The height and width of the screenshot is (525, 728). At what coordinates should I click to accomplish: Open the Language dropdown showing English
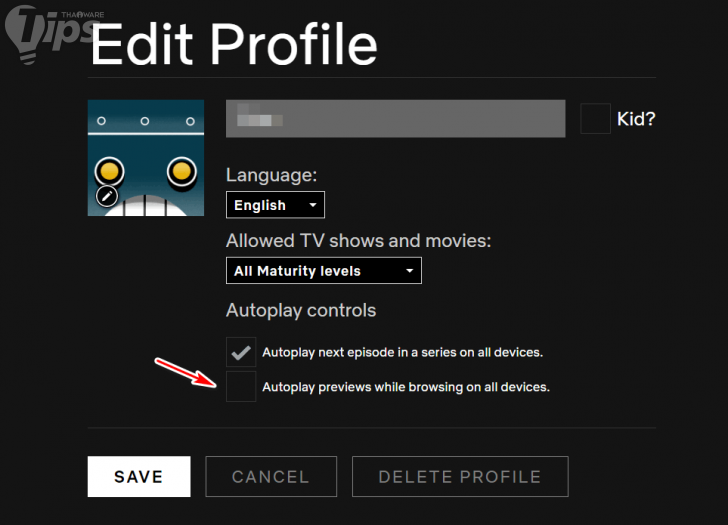pos(275,205)
